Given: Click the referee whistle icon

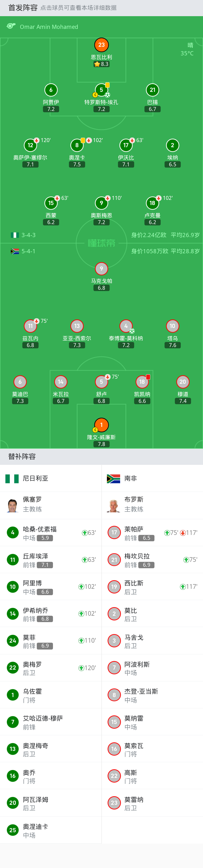Looking at the screenshot, I should (x=11, y=26).
